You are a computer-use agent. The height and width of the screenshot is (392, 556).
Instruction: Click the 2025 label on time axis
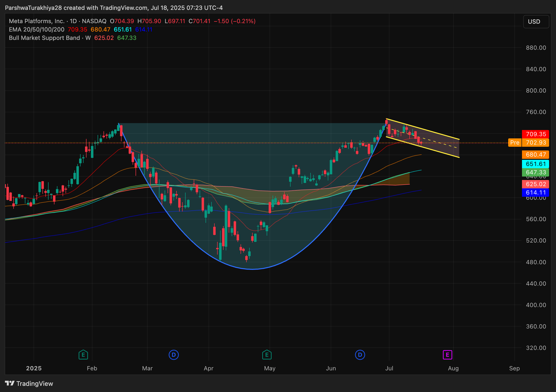(x=34, y=368)
